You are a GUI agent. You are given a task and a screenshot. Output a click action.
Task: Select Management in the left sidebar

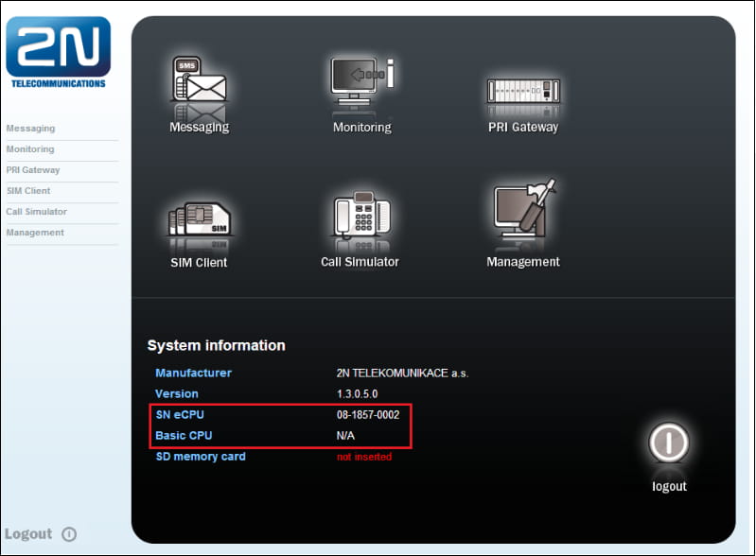coord(35,233)
